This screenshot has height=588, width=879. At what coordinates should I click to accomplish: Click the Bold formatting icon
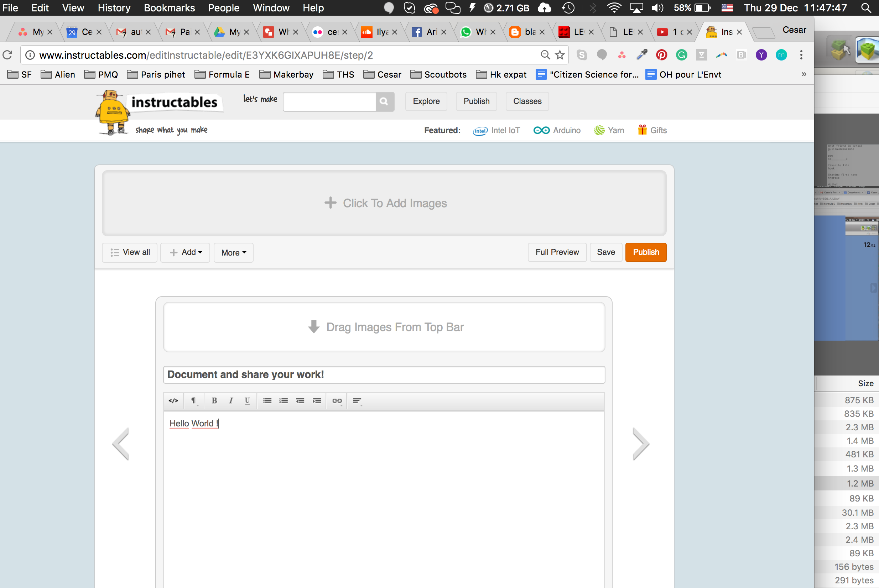[215, 400]
